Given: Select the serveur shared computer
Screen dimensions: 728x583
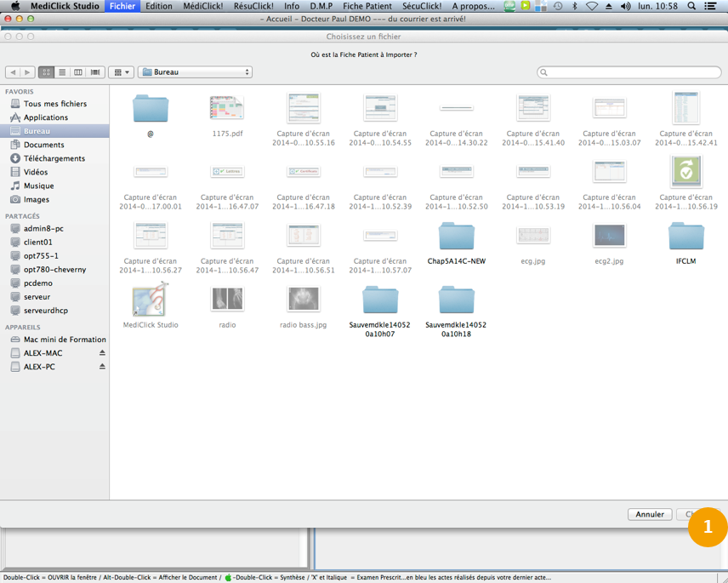Looking at the screenshot, I should 37,297.
